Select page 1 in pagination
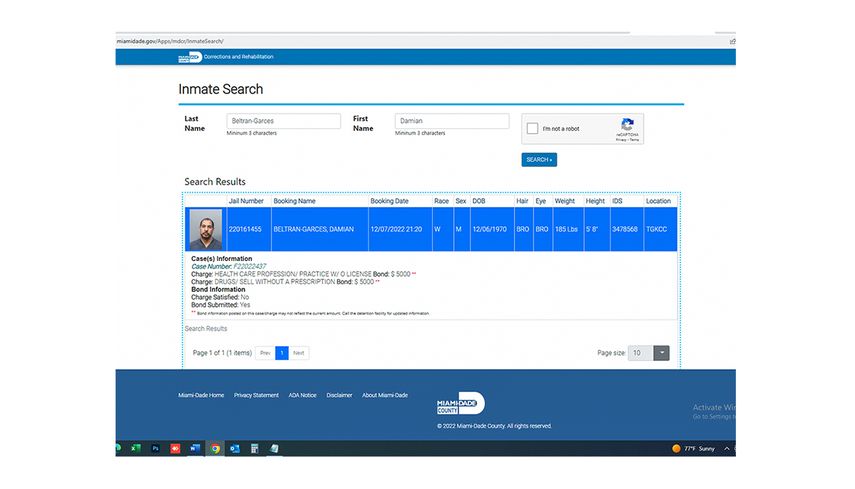855x489 pixels. pos(282,353)
